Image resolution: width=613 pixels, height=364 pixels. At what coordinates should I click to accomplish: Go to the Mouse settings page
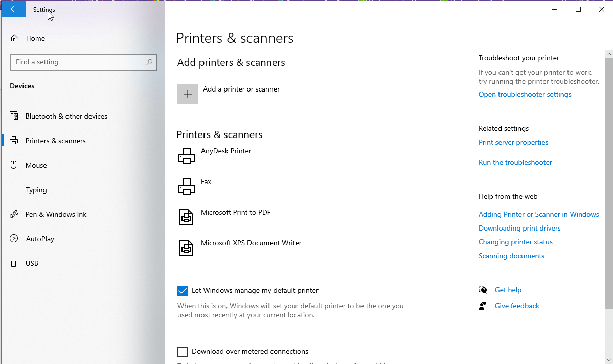pyautogui.click(x=36, y=165)
